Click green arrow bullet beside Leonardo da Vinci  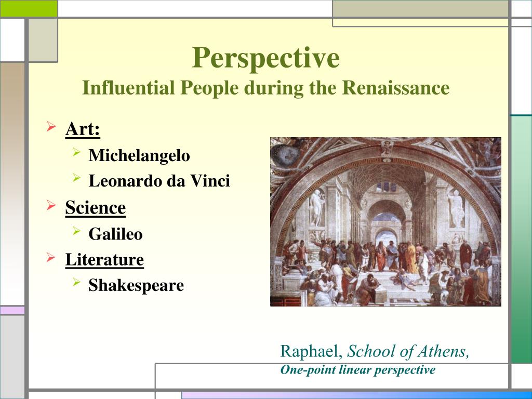[x=77, y=178]
